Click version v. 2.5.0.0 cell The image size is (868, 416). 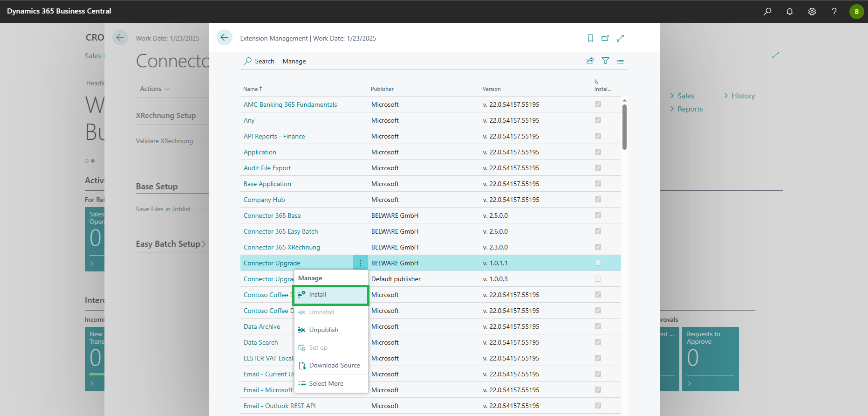click(x=495, y=216)
